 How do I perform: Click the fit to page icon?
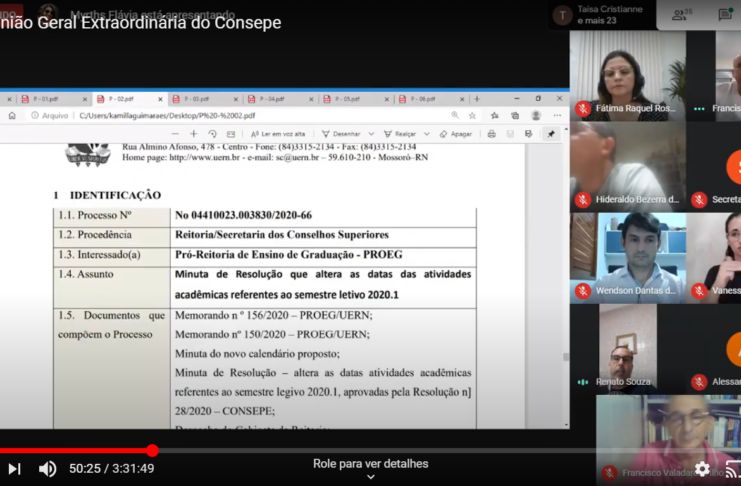point(231,134)
